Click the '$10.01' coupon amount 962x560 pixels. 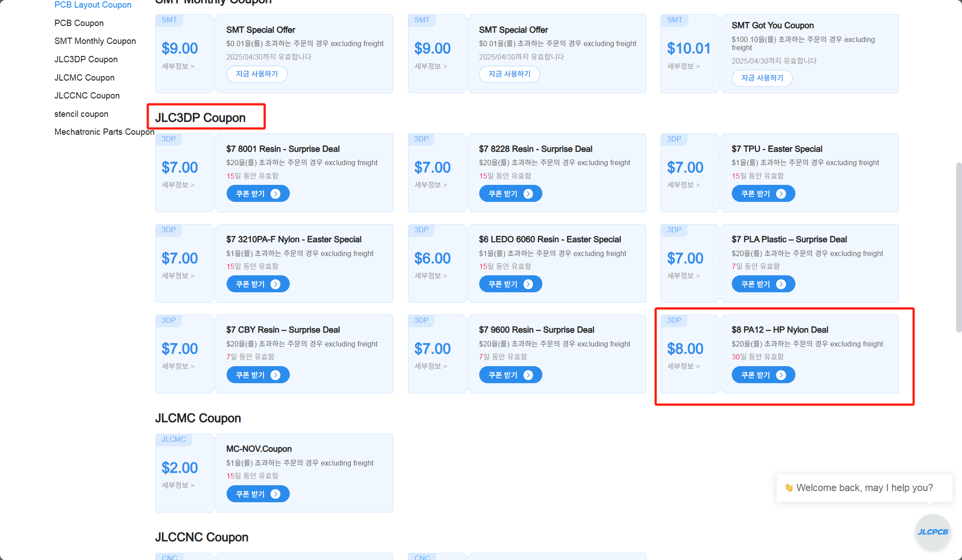pos(688,48)
